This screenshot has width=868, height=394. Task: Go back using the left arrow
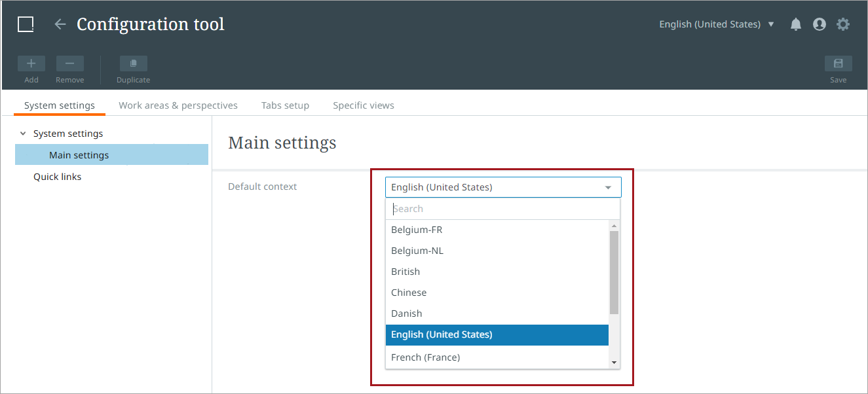tap(60, 24)
